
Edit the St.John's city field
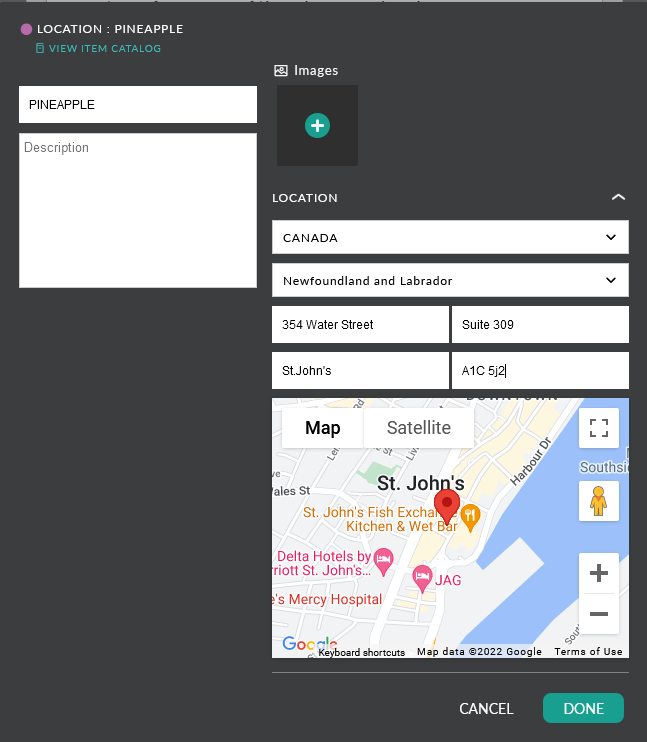pyautogui.click(x=360, y=371)
